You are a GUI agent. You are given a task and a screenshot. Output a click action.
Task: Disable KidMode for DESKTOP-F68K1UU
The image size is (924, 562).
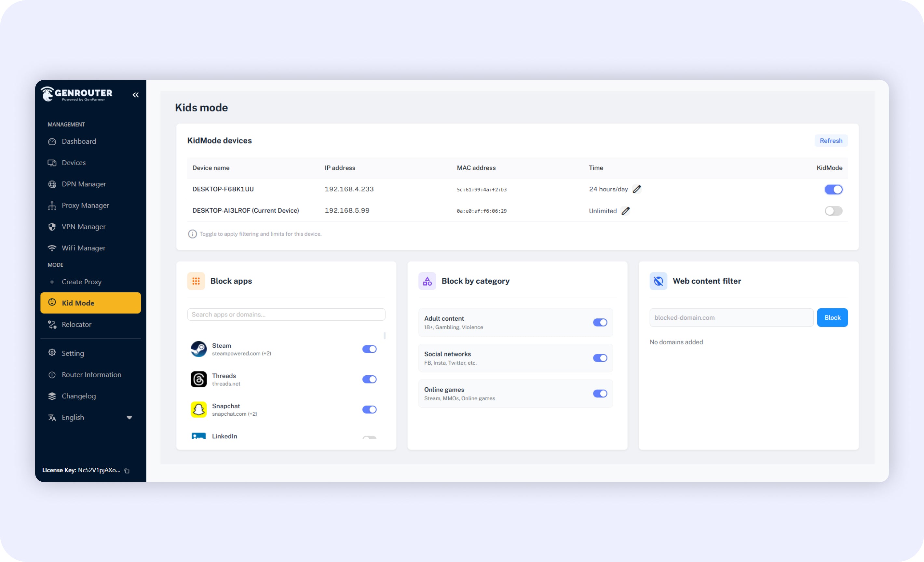[833, 189]
